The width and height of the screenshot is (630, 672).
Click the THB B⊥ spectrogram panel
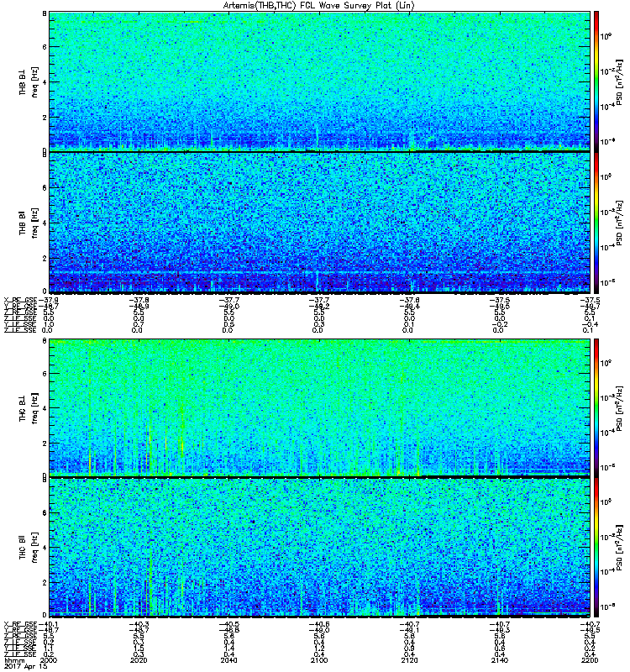[x=320, y=81]
